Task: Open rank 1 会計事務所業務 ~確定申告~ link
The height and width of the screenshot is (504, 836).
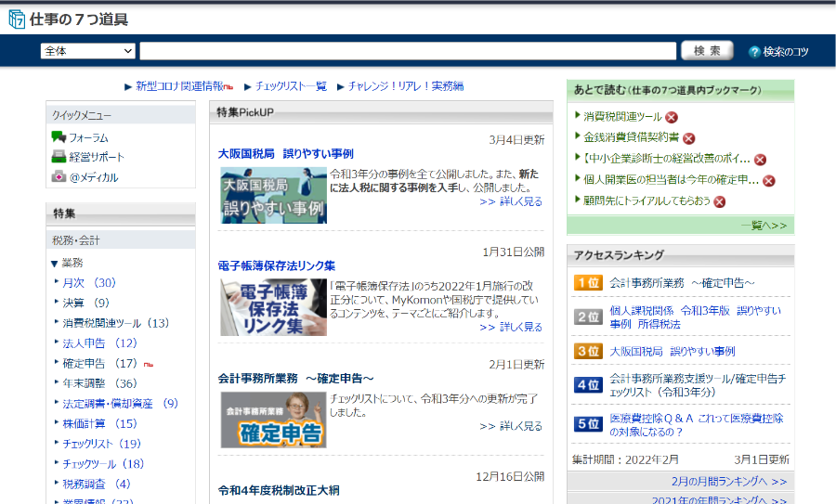Action: pos(682,282)
